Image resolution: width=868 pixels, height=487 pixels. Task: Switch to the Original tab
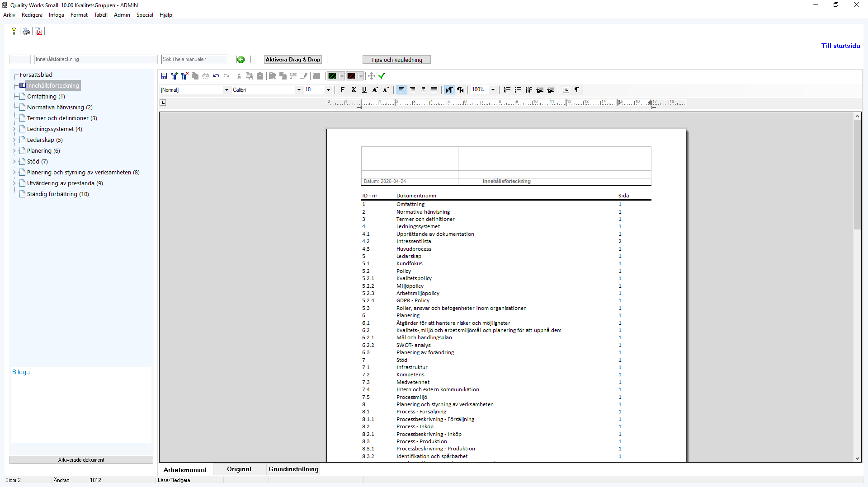click(239, 469)
